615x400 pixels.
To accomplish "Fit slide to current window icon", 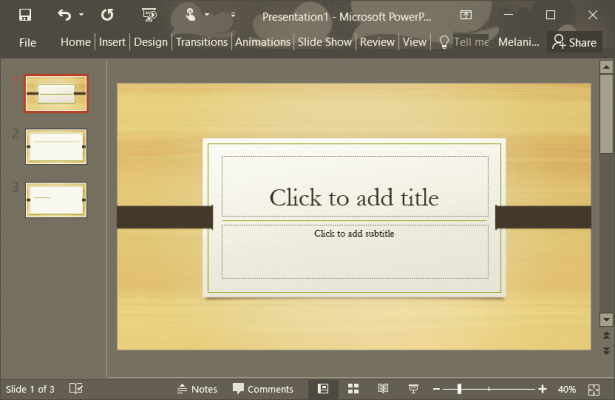I will coord(594,389).
